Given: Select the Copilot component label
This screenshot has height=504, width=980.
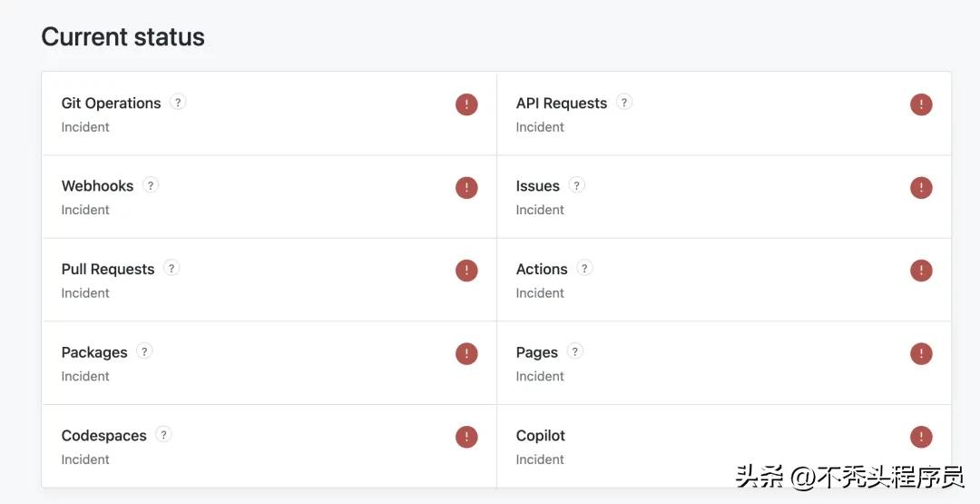Looking at the screenshot, I should [541, 436].
